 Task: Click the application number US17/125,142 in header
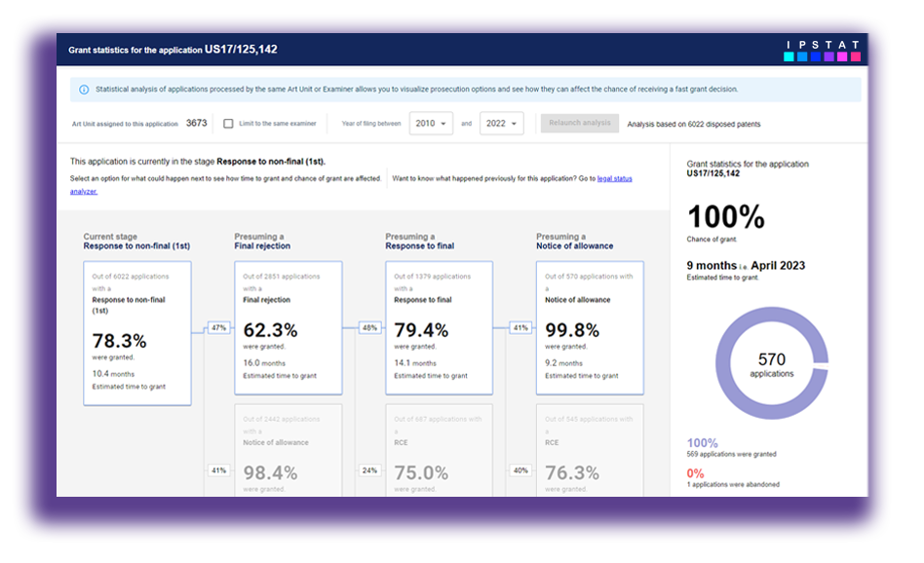241,50
